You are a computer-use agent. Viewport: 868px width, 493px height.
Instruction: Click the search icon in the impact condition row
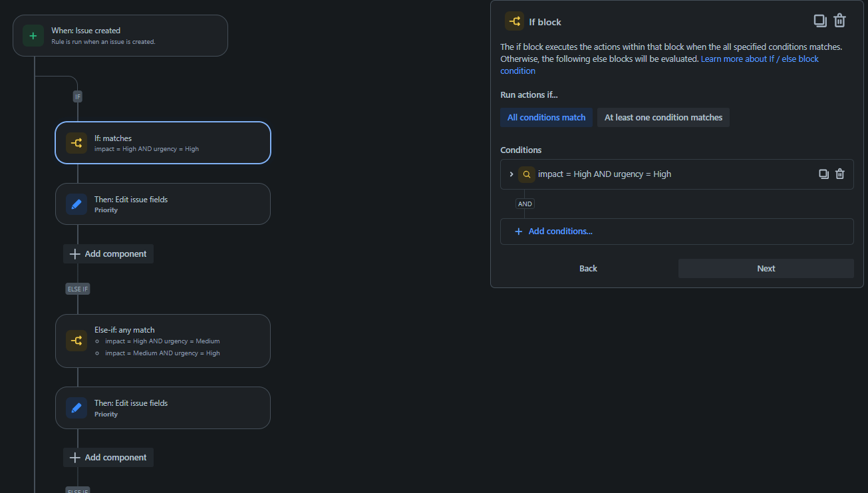(526, 174)
